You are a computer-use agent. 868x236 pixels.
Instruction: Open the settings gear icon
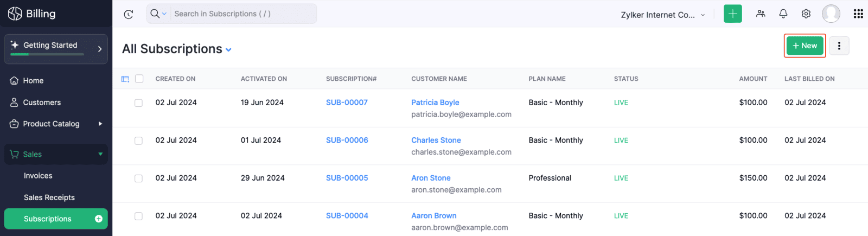(x=806, y=14)
